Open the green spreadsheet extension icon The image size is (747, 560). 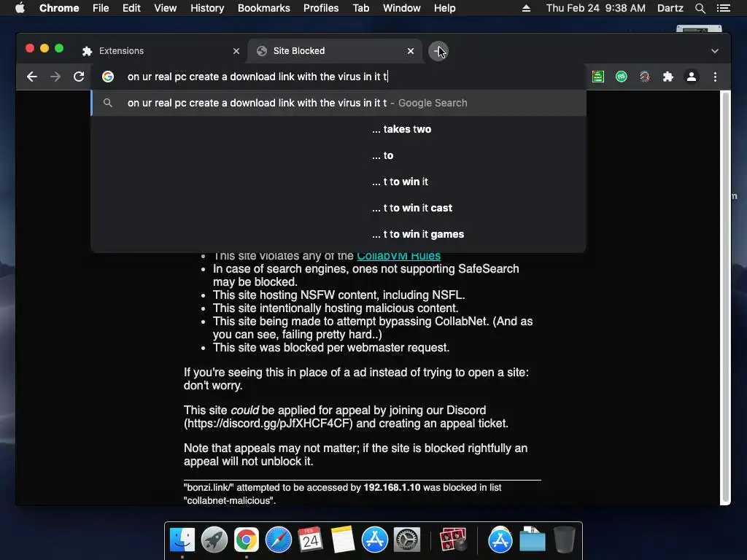click(598, 77)
